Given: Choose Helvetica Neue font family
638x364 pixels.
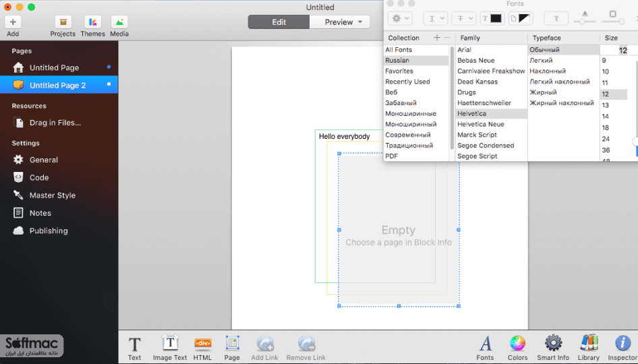Looking at the screenshot, I should coord(481,124).
